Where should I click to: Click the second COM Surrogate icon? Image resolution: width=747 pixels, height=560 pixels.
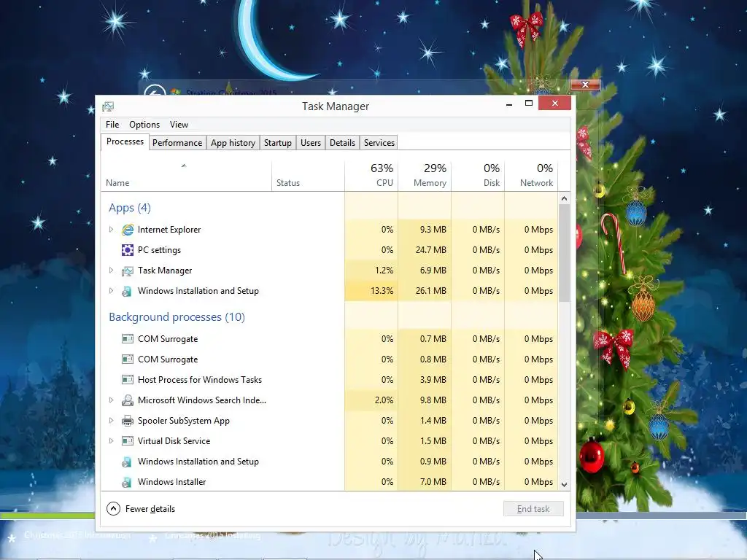coord(127,359)
